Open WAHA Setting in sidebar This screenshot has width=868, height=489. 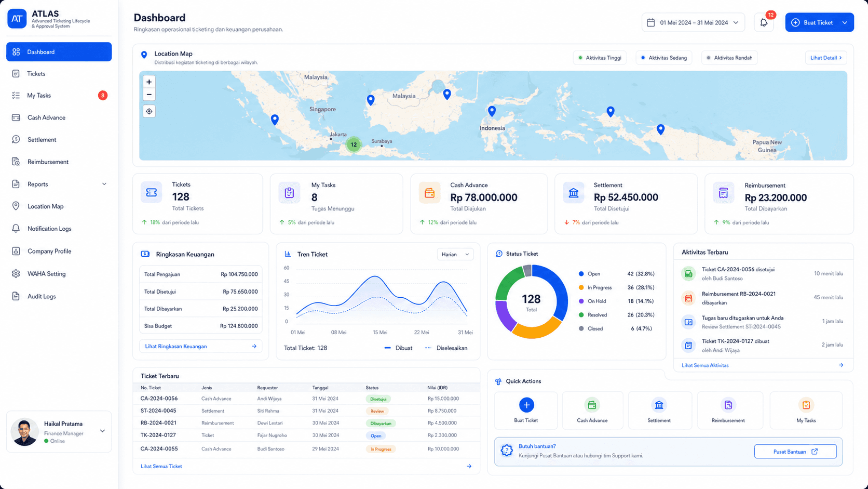(59, 274)
